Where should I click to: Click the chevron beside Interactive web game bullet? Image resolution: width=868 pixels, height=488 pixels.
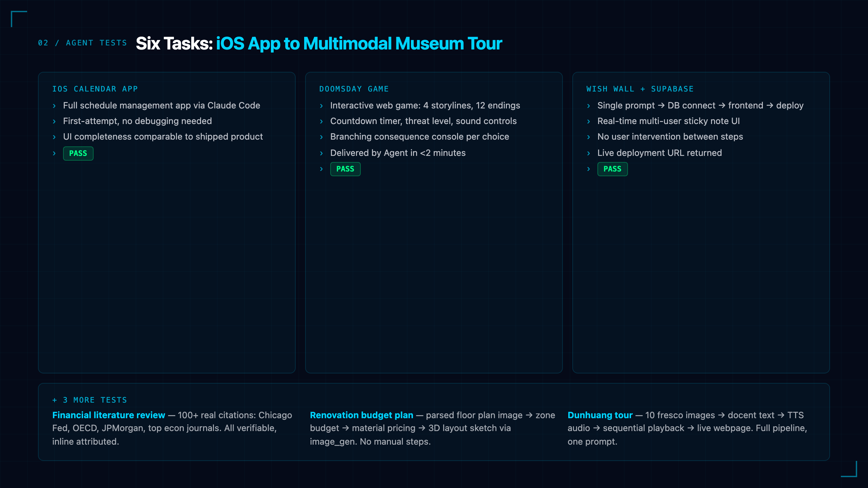click(x=321, y=106)
